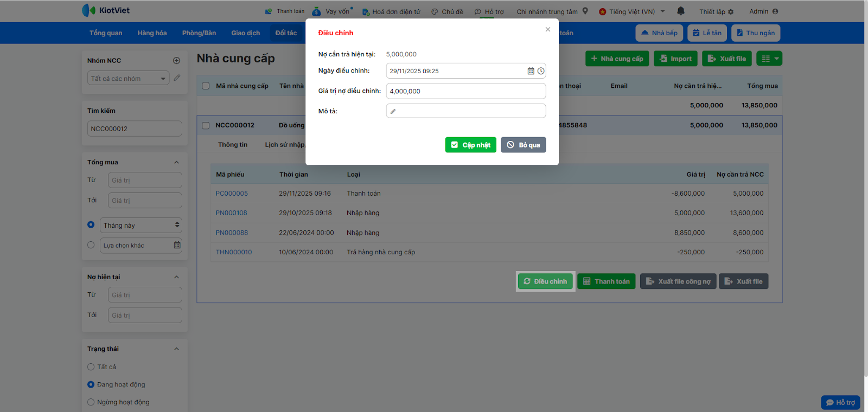The height and width of the screenshot is (412, 868).
Task: Open the Chủ đề theme picker
Action: coord(448,11)
